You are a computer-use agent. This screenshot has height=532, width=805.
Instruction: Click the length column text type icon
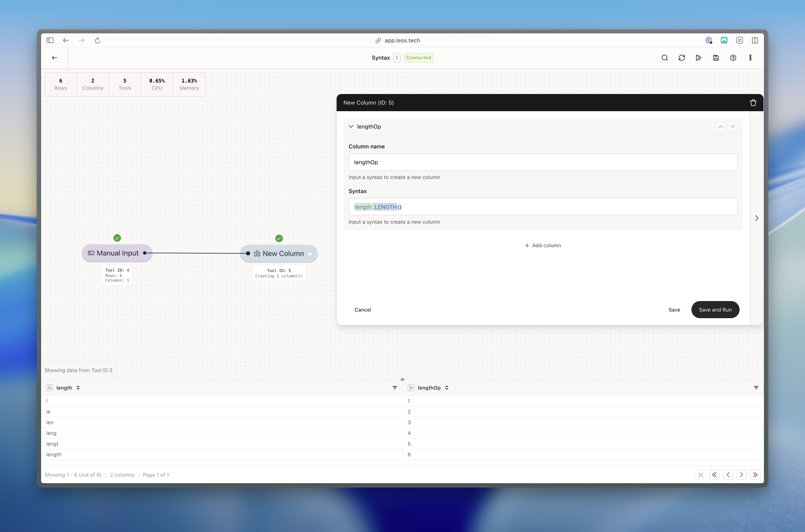point(50,388)
